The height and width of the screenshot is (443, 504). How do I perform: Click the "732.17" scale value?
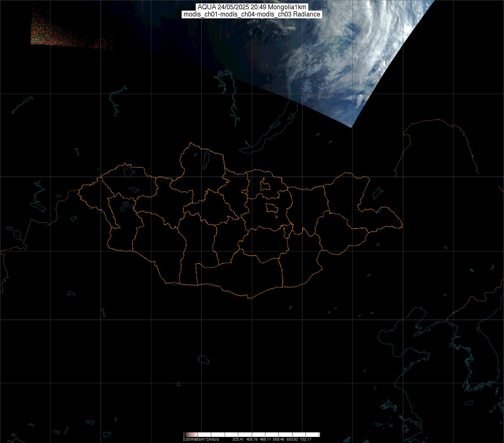[306, 439]
